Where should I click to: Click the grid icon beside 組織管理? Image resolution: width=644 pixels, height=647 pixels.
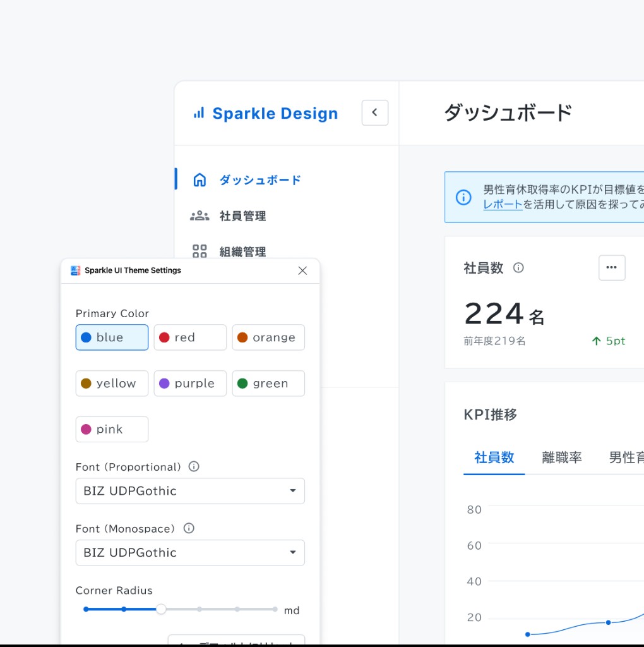tap(200, 251)
